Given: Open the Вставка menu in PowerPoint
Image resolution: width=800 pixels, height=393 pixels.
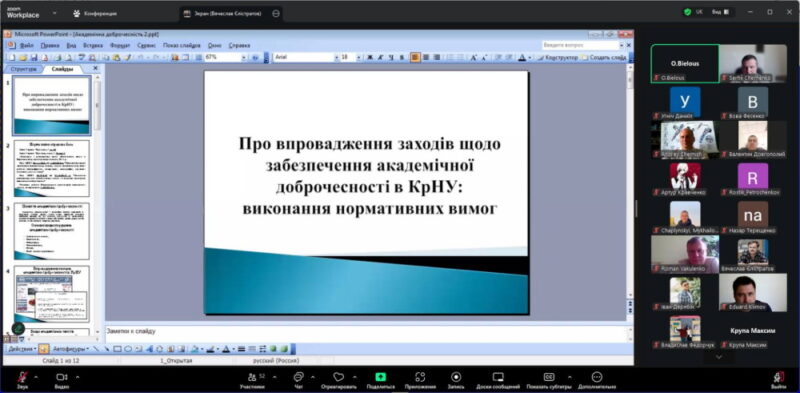Looking at the screenshot, I should pyautogui.click(x=93, y=45).
